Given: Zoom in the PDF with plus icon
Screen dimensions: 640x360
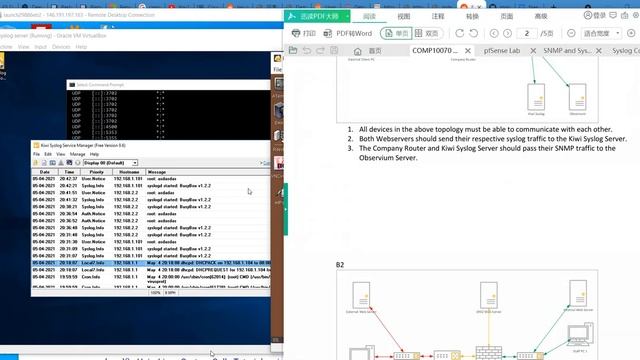Looking at the screenshot, I should pos(631,33).
